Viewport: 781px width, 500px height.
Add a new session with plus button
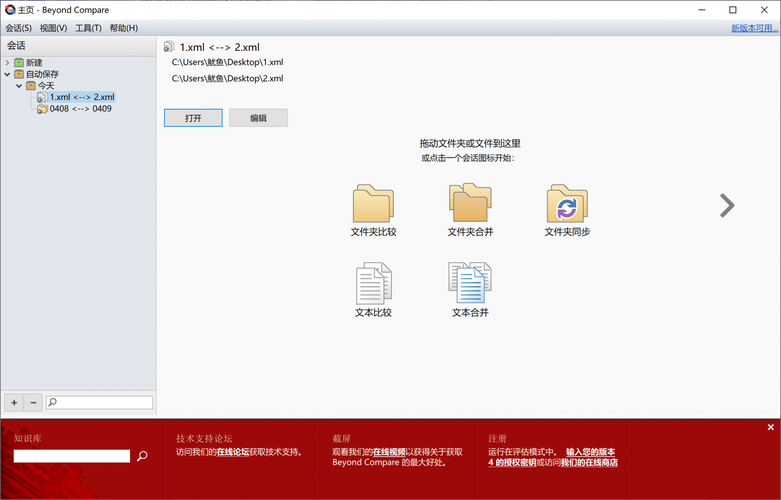click(14, 402)
